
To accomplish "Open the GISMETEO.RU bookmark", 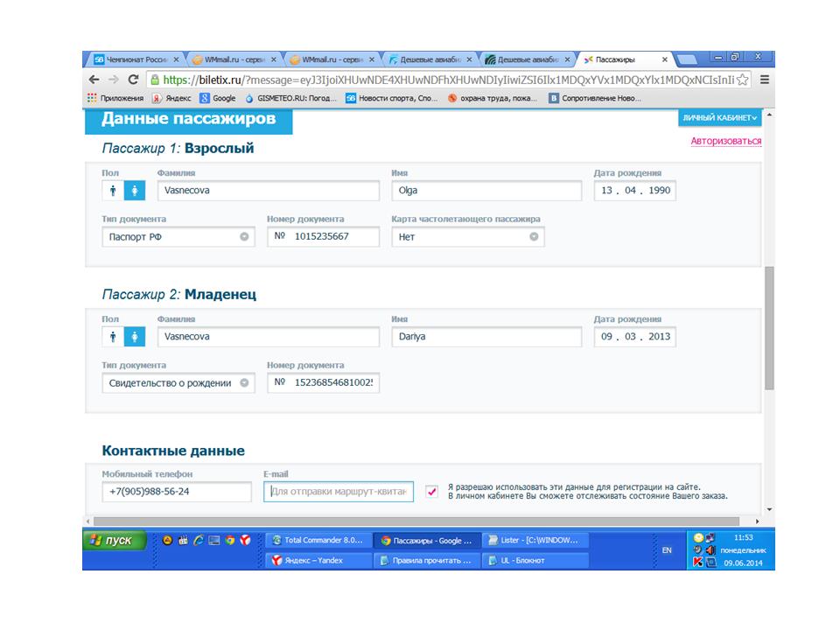I will [290, 98].
